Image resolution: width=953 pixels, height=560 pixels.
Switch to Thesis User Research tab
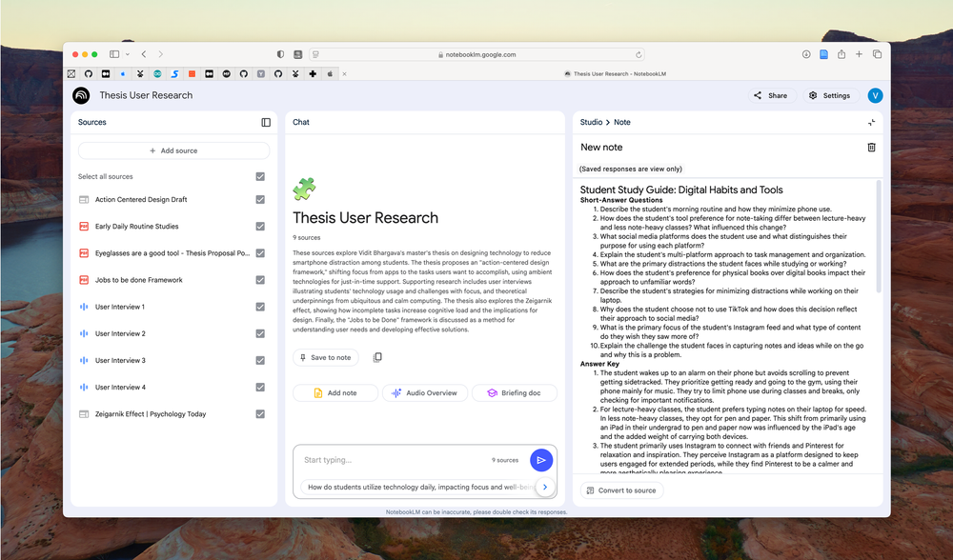pos(615,74)
